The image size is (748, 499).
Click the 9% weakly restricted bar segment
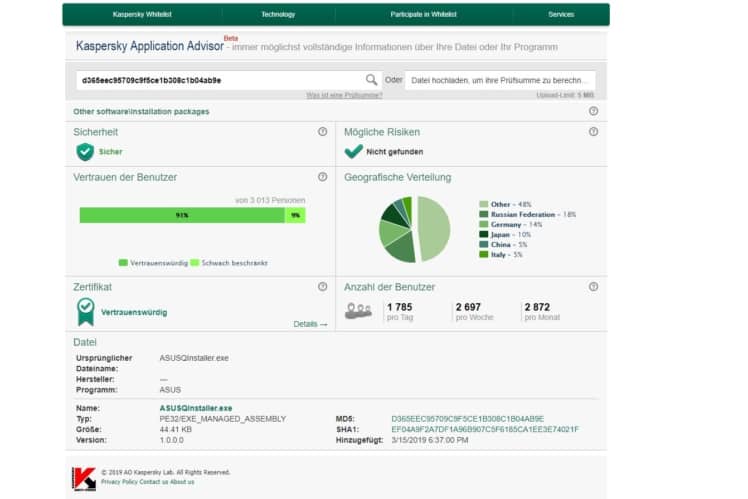(x=295, y=215)
